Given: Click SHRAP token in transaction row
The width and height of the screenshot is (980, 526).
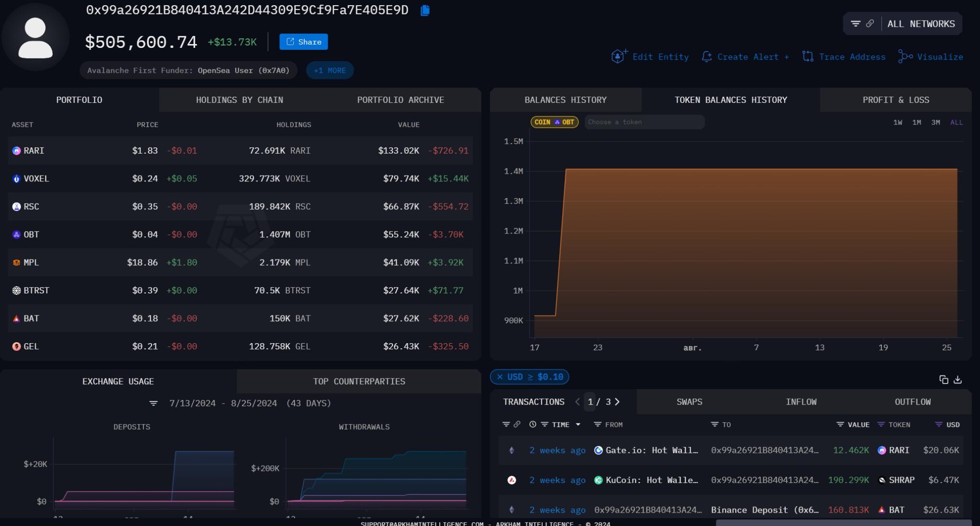Looking at the screenshot, I should (896, 480).
